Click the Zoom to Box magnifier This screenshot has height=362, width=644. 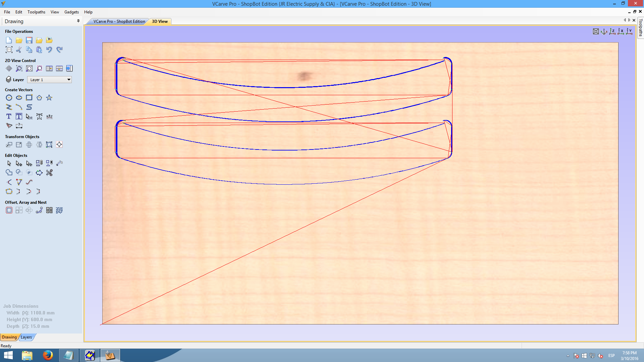[19, 68]
